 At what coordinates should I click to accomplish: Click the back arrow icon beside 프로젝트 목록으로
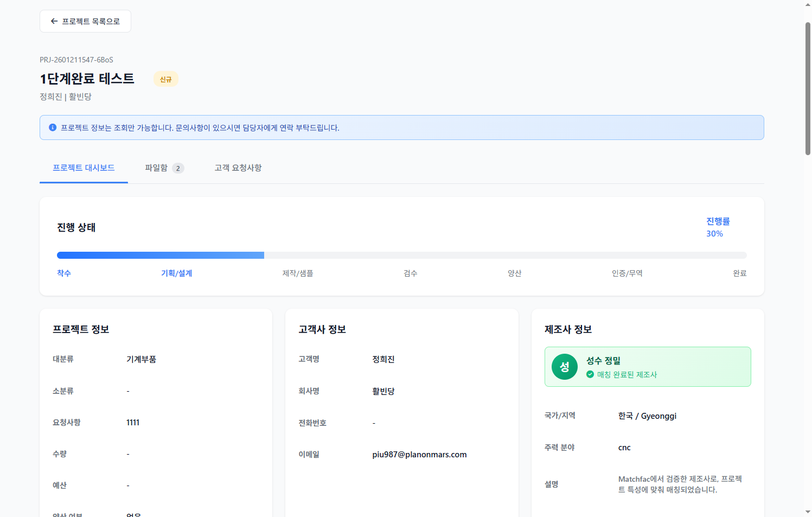pos(54,21)
